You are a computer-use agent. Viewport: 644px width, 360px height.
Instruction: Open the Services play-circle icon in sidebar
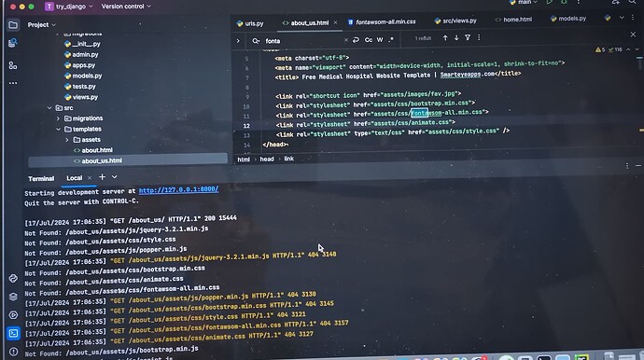[x=13, y=315]
